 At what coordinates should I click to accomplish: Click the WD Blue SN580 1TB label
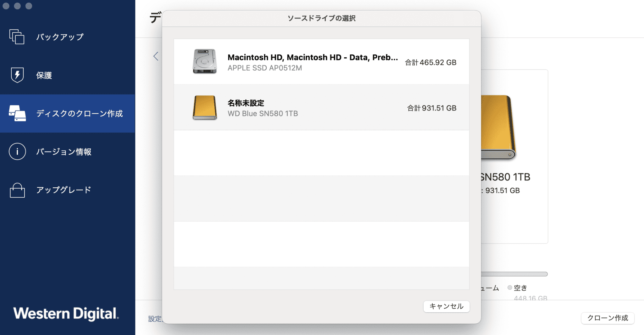coord(263,114)
